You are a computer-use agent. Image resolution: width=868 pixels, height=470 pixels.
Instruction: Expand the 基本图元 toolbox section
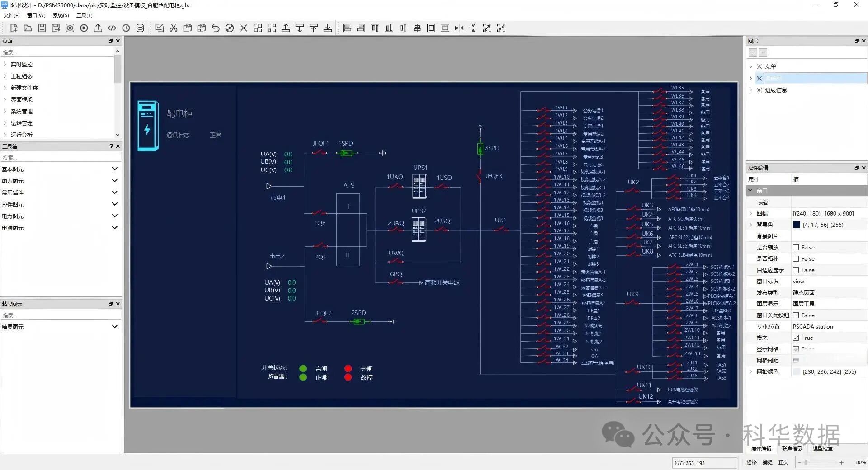pyautogui.click(x=115, y=169)
